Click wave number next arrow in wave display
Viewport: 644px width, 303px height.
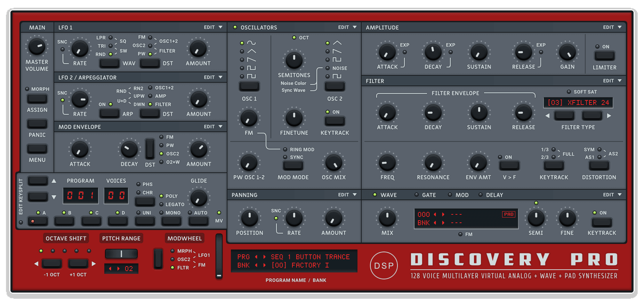click(443, 214)
